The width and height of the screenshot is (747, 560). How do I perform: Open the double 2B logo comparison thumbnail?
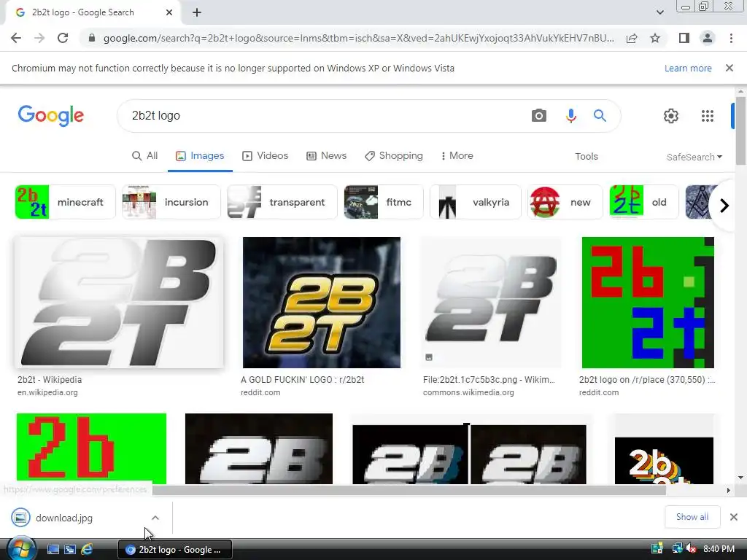pyautogui.click(x=469, y=454)
